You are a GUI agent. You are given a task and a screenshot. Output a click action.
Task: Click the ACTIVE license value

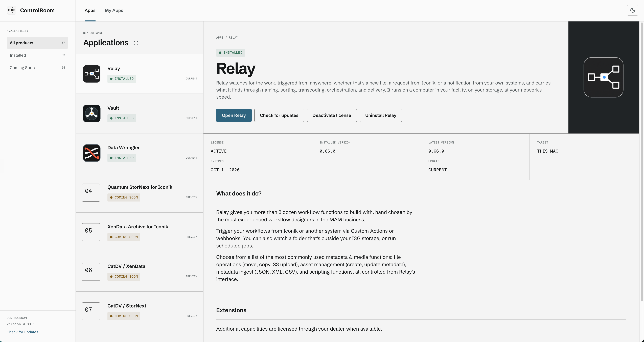coord(219,151)
